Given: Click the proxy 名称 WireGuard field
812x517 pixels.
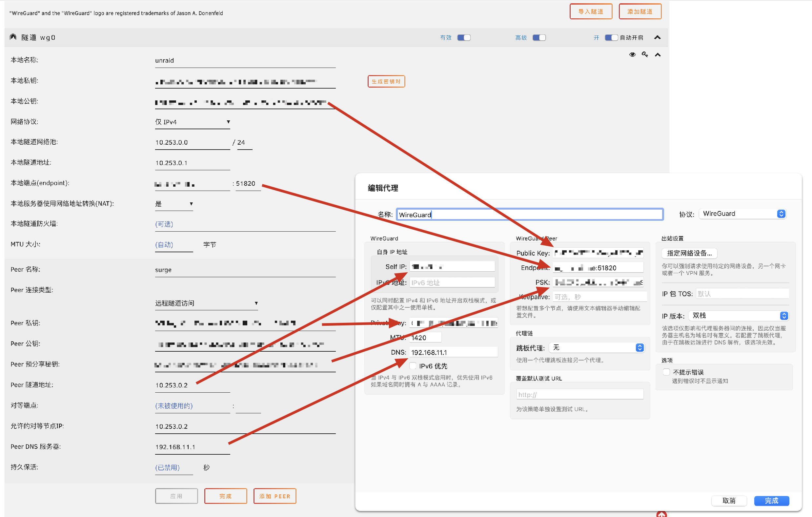Looking at the screenshot, I should pyautogui.click(x=530, y=215).
